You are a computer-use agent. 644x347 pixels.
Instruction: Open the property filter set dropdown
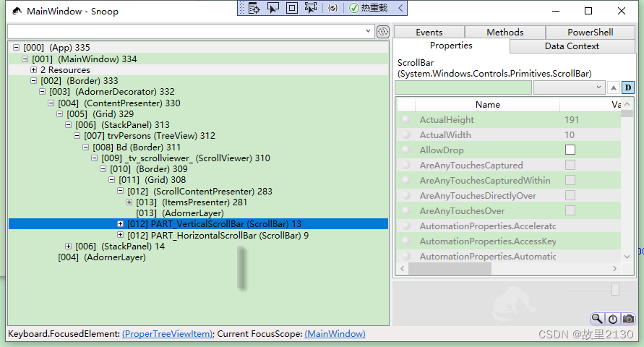[569, 87]
